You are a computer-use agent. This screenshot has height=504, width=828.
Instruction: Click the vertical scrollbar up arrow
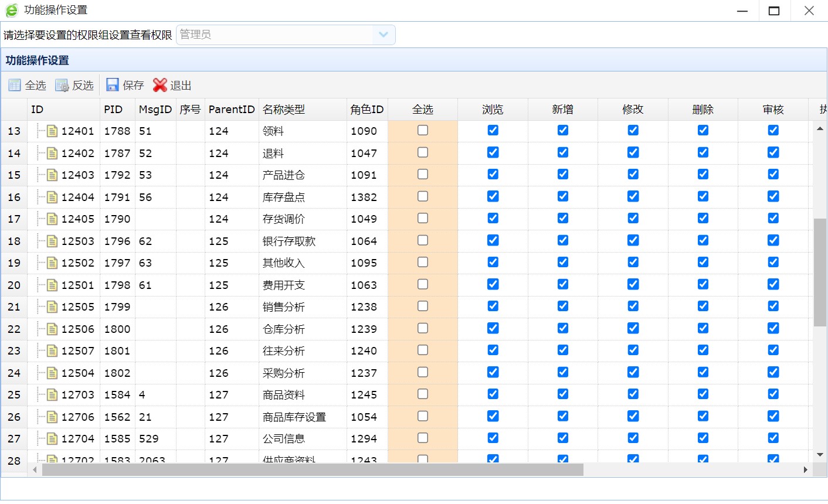pyautogui.click(x=820, y=128)
